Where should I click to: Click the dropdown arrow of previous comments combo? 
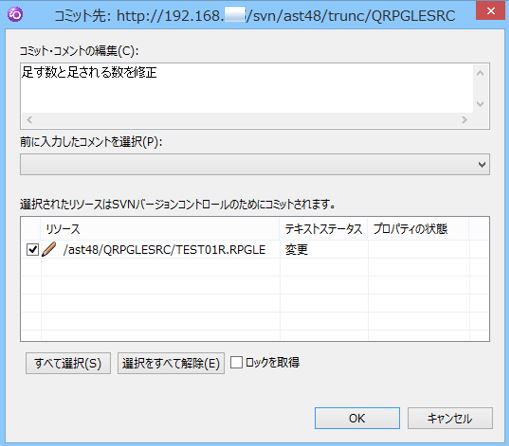pyautogui.click(x=482, y=164)
